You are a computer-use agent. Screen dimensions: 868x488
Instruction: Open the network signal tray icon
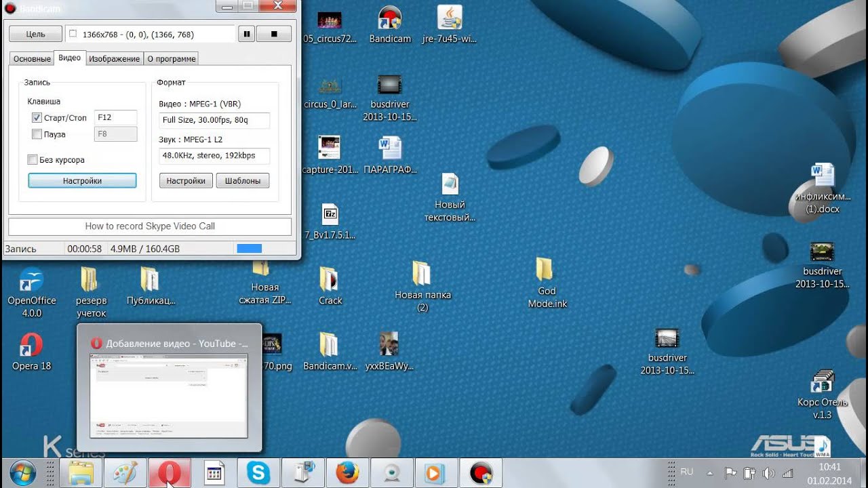[789, 473]
